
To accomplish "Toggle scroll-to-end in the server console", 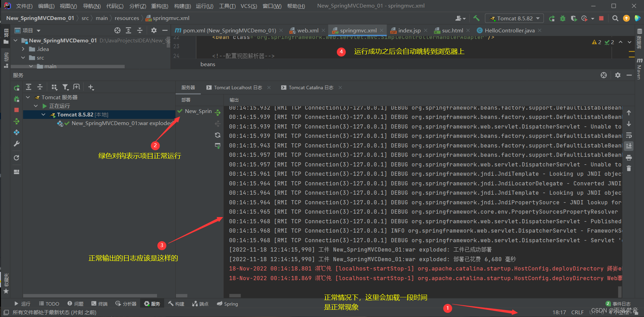I will (x=629, y=146).
